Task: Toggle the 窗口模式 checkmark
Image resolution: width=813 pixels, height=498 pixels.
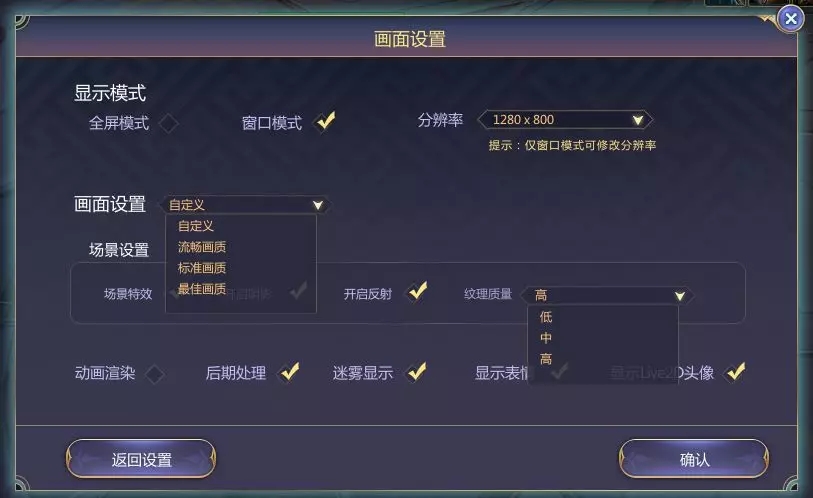Action: (325, 122)
